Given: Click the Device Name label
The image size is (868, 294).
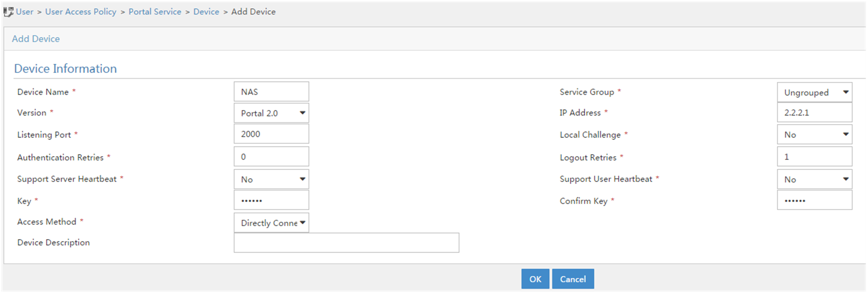Looking at the screenshot, I should [43, 92].
